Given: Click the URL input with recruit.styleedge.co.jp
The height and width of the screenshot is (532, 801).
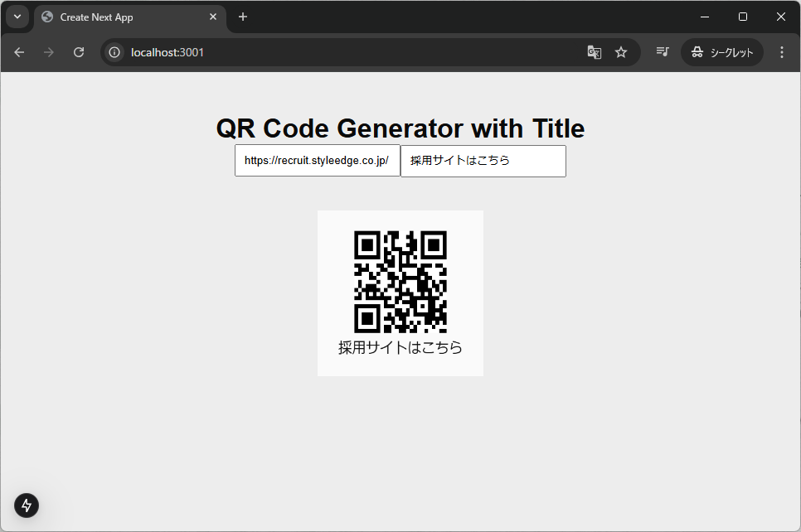Looking at the screenshot, I should (x=318, y=161).
